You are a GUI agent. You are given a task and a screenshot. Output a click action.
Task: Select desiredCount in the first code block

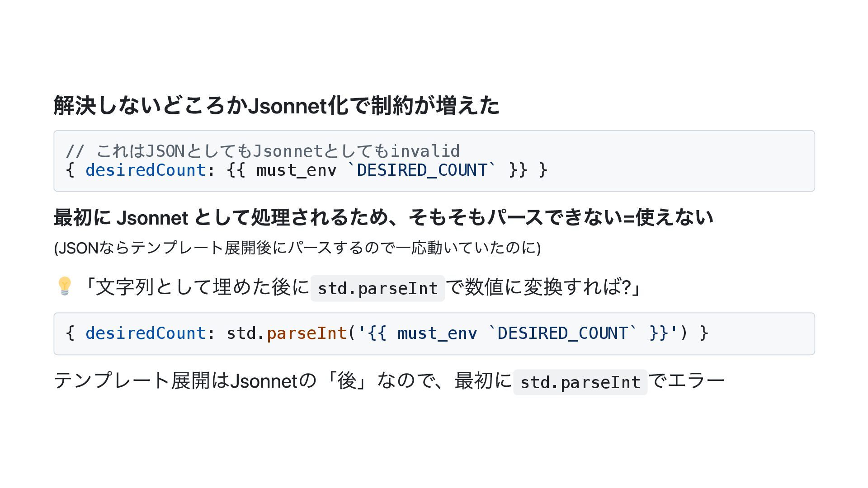pos(146,170)
